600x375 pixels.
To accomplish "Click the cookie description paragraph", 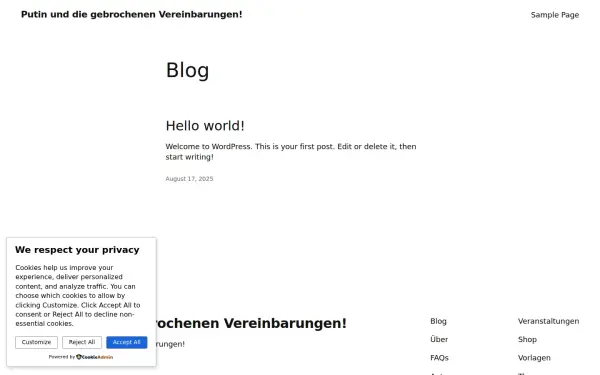I will coord(78,295).
